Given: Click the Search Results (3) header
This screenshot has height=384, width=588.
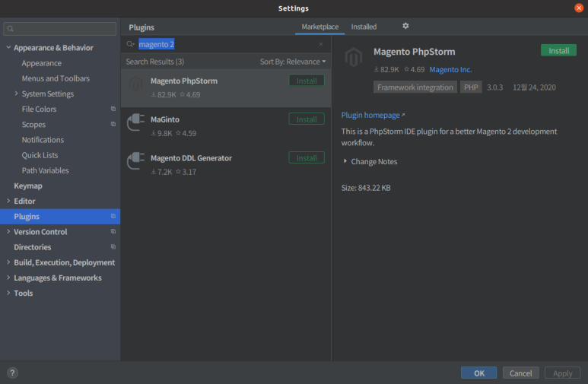Looking at the screenshot, I should click(155, 62).
